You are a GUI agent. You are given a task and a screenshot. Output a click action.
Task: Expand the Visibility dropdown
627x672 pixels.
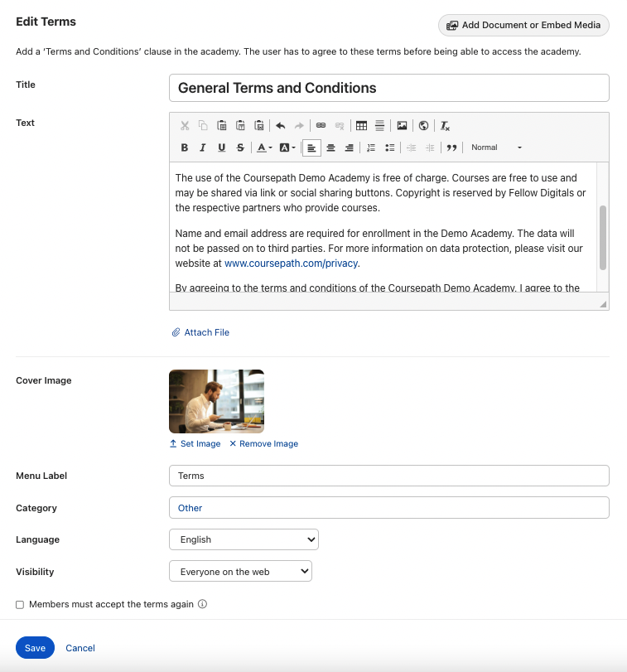(x=240, y=572)
